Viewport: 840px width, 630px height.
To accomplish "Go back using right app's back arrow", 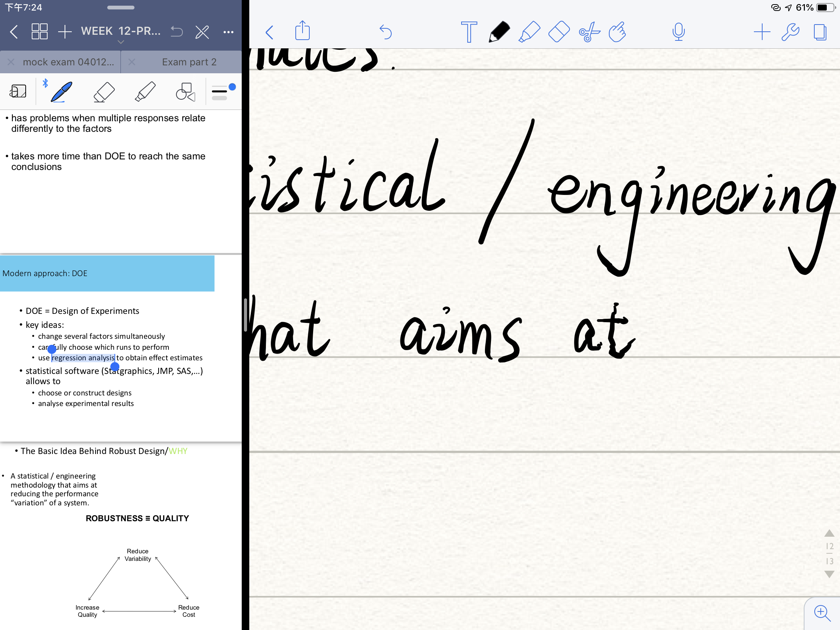I will click(270, 32).
